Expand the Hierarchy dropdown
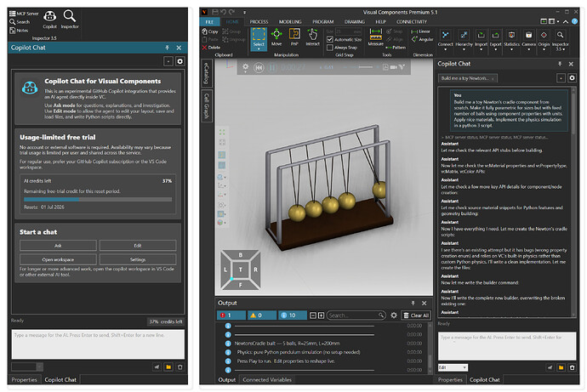Image resolution: width=587 pixels, height=392 pixels. (x=464, y=49)
